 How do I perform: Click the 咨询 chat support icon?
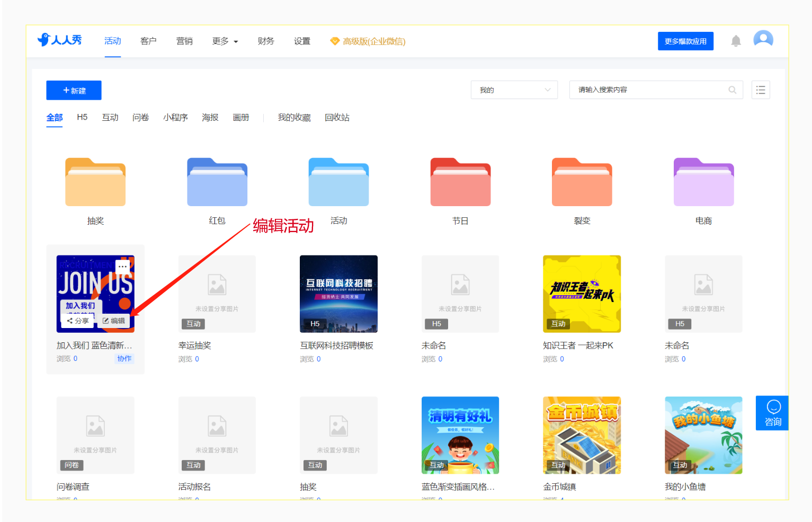click(773, 413)
